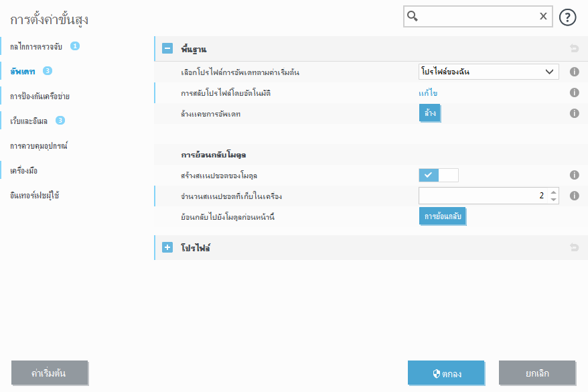Click the การย้อนกลับโมดูล heading
588x392 pixels.
click(x=214, y=155)
